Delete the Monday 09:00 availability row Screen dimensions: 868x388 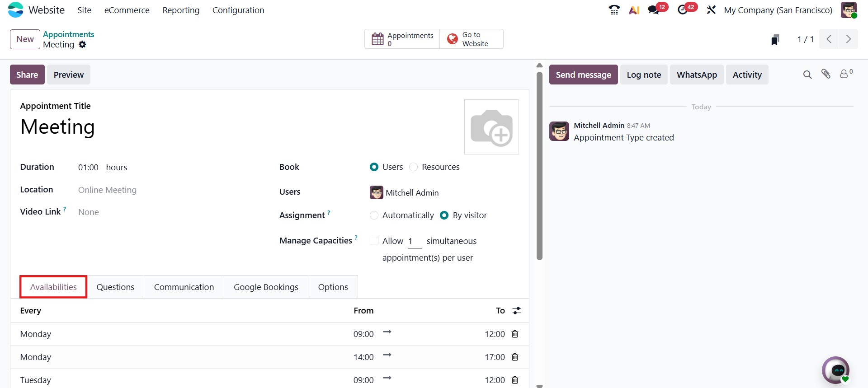[x=515, y=334]
